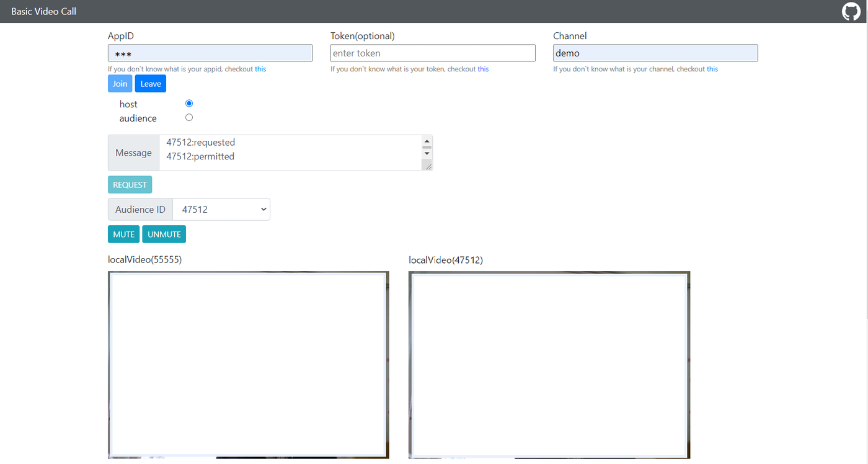Focus the AppID input field

tap(210, 53)
